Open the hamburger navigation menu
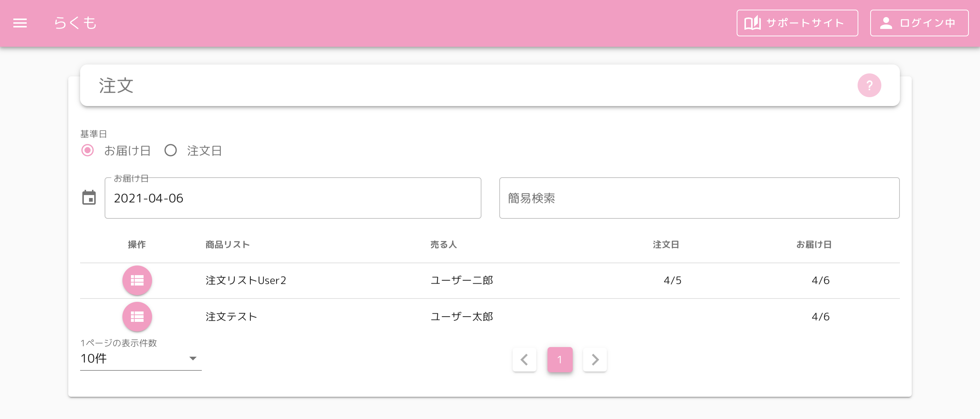Image resolution: width=980 pixels, height=419 pixels. (20, 23)
